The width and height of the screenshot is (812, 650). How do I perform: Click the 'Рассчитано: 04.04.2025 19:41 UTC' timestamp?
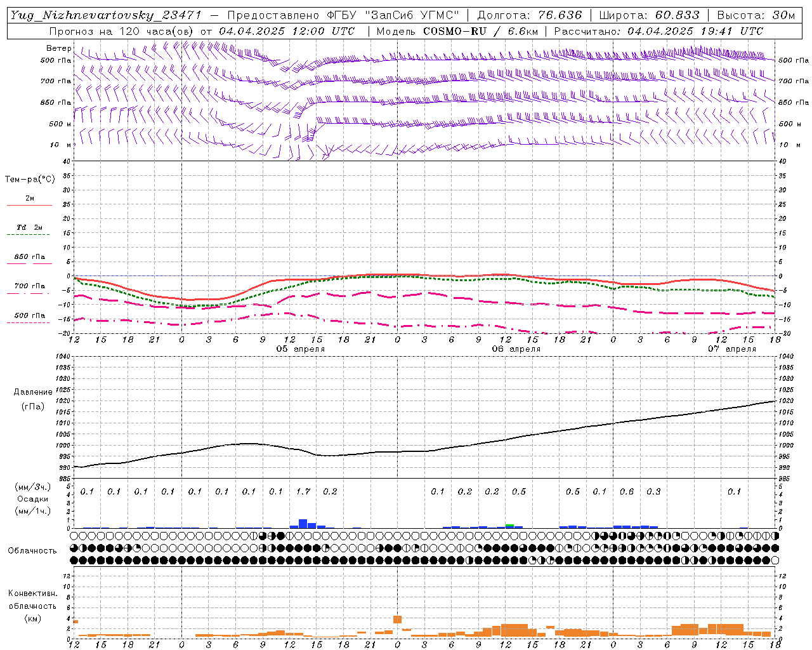[x=658, y=31]
